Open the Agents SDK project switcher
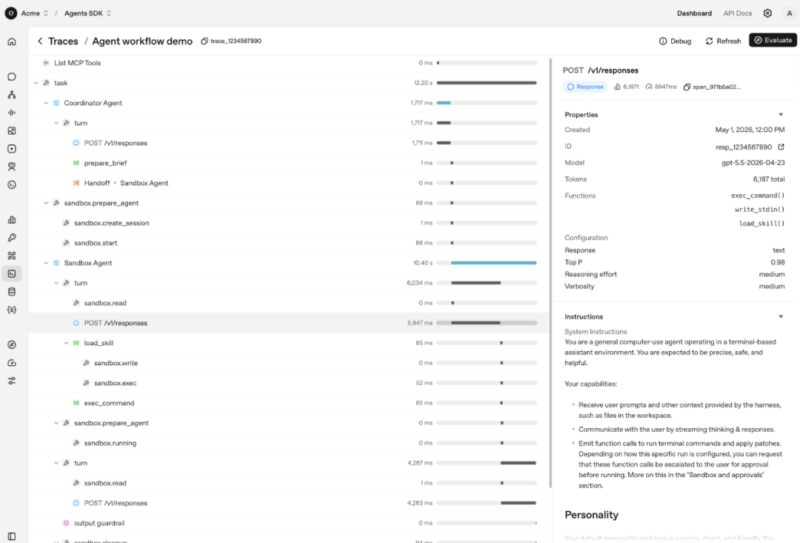 click(87, 13)
